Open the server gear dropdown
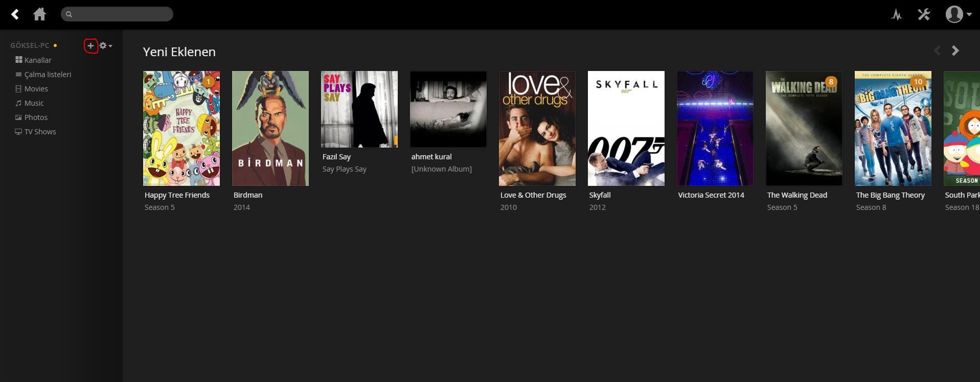The width and height of the screenshot is (980, 382). coord(106,46)
